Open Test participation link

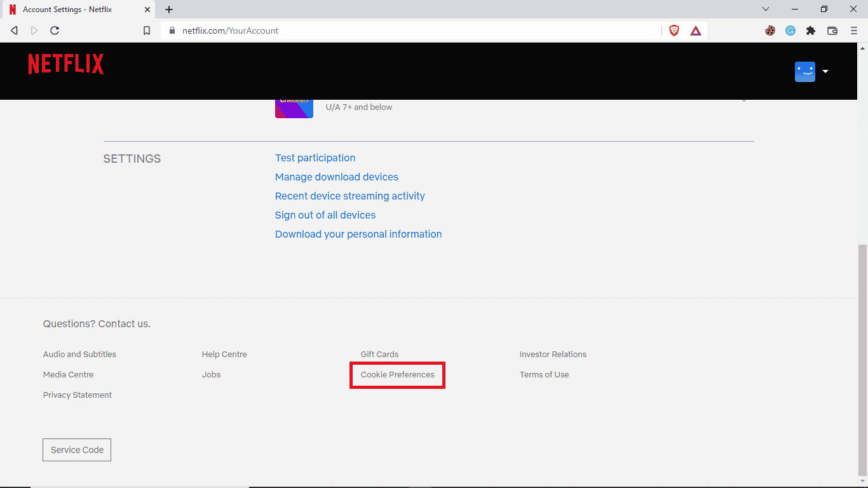315,158
